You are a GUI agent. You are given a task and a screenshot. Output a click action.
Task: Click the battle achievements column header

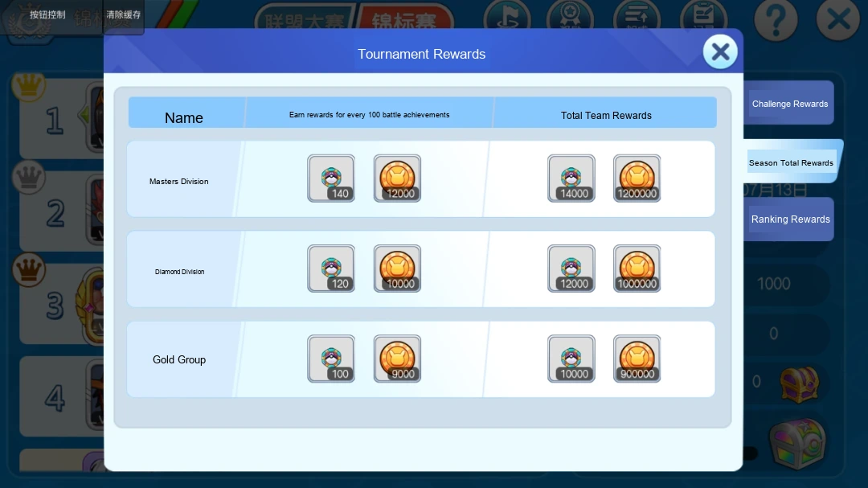pos(369,115)
